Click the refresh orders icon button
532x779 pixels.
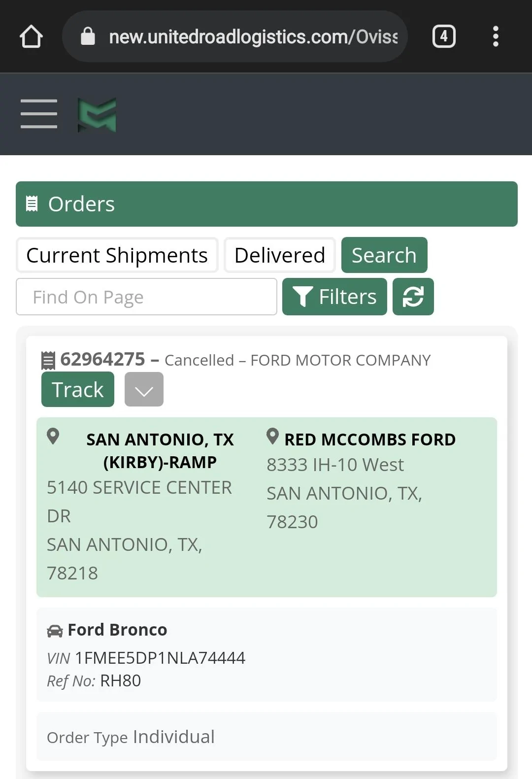click(x=413, y=297)
